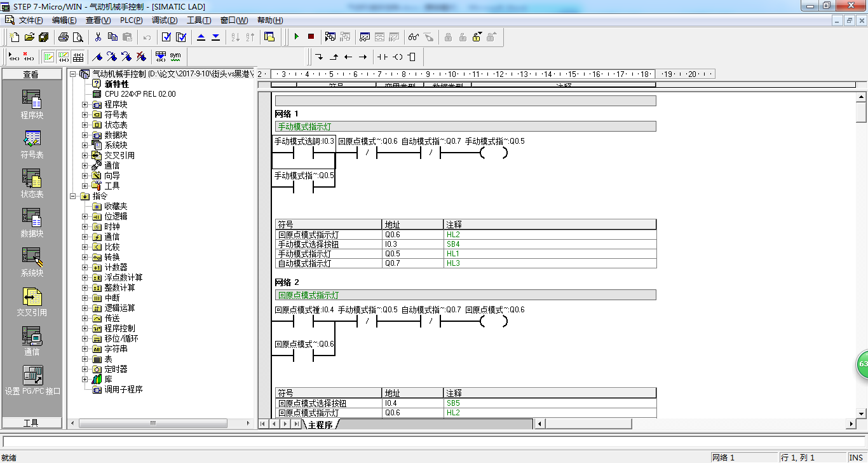Go to the next bookmark icon

coord(111,57)
